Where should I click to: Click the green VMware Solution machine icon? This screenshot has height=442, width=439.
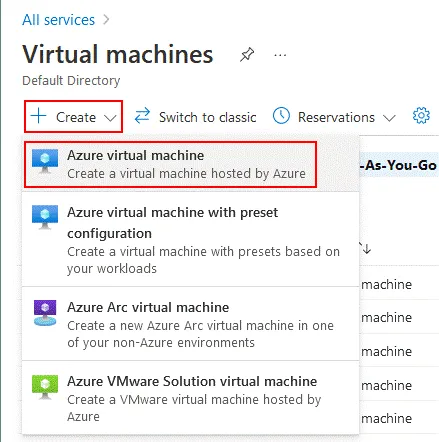click(x=45, y=387)
